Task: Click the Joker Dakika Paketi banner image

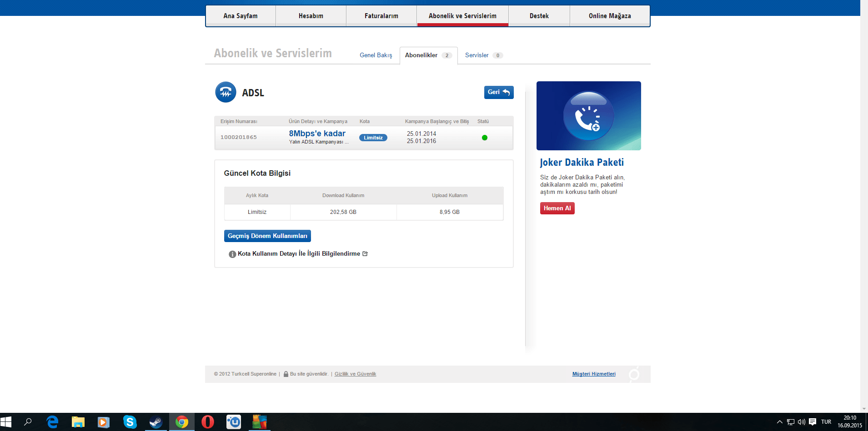Action: pos(589,116)
